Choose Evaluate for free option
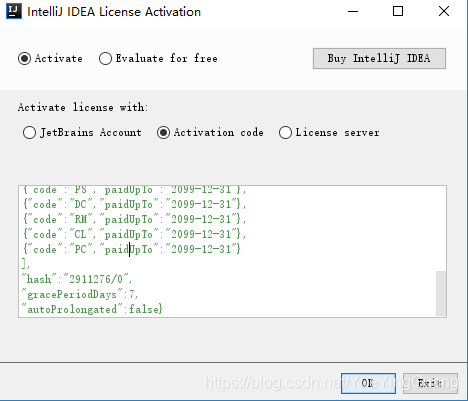 [x=158, y=59]
